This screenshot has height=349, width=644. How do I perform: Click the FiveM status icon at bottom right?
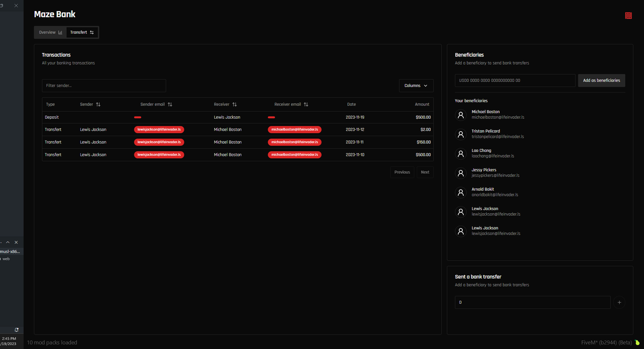pos(637,343)
